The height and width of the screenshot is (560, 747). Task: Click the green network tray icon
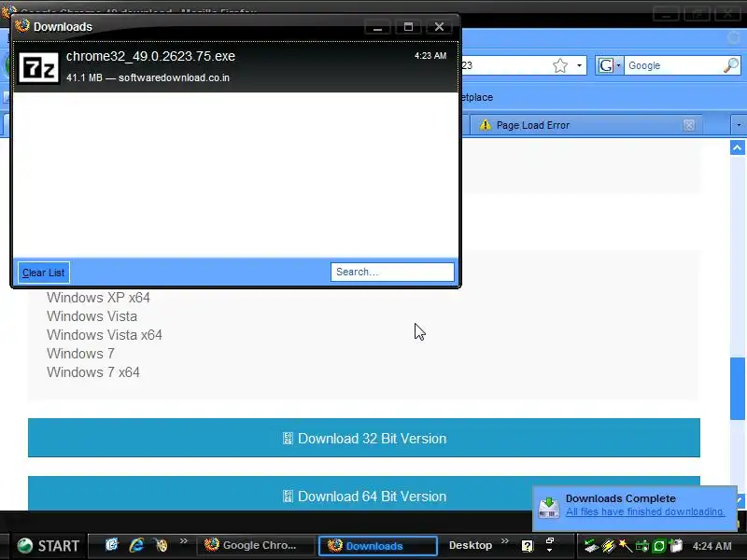tap(642, 546)
